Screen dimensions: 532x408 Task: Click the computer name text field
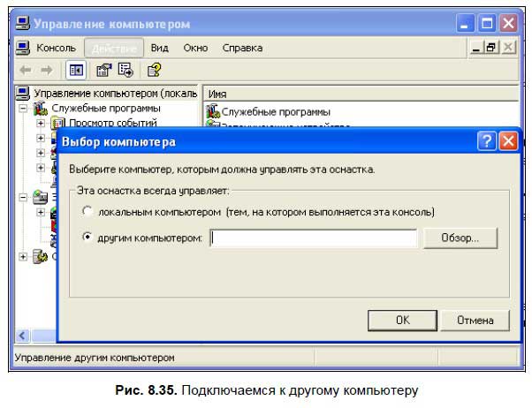(313, 238)
